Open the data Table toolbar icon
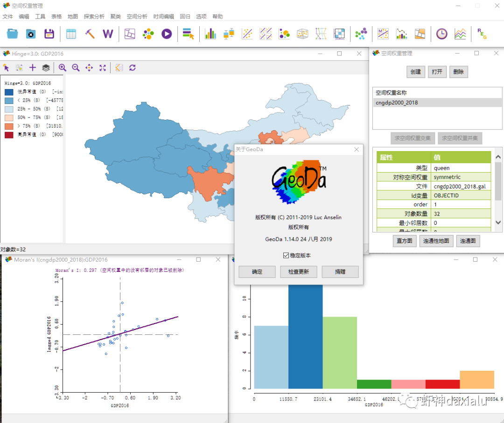The height and width of the screenshot is (423, 504). click(x=71, y=34)
